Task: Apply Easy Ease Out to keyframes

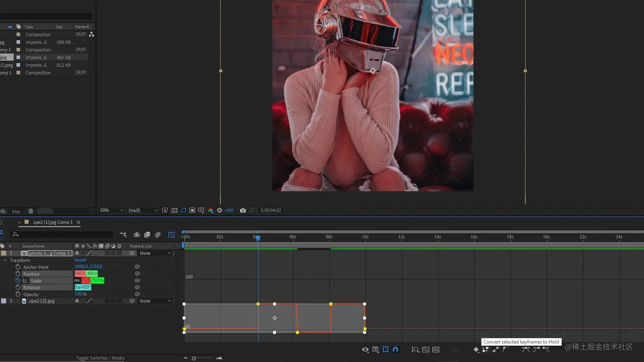Action: point(546,350)
